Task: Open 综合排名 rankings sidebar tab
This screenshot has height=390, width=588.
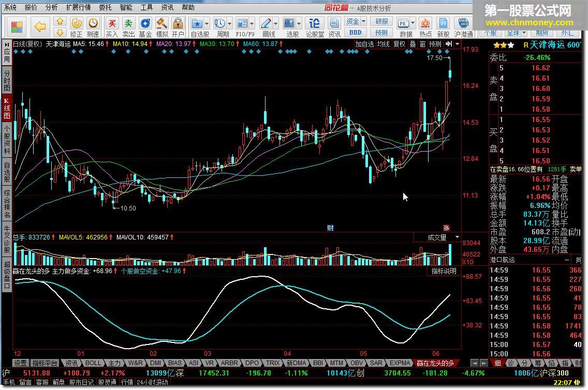Action: [7, 204]
